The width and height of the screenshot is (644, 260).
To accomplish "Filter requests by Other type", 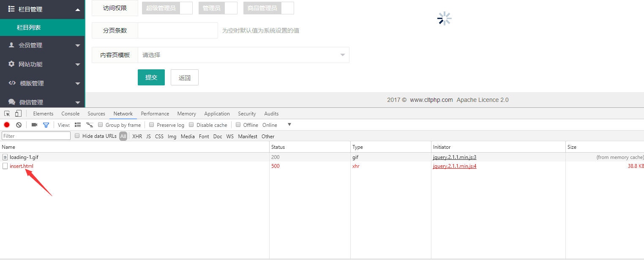I will pos(268,136).
